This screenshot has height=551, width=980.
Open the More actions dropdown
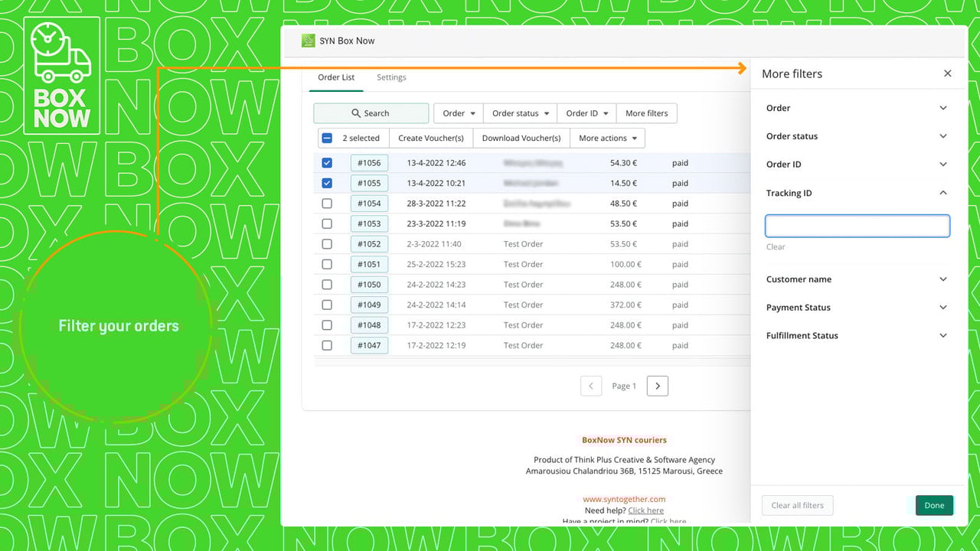(607, 139)
